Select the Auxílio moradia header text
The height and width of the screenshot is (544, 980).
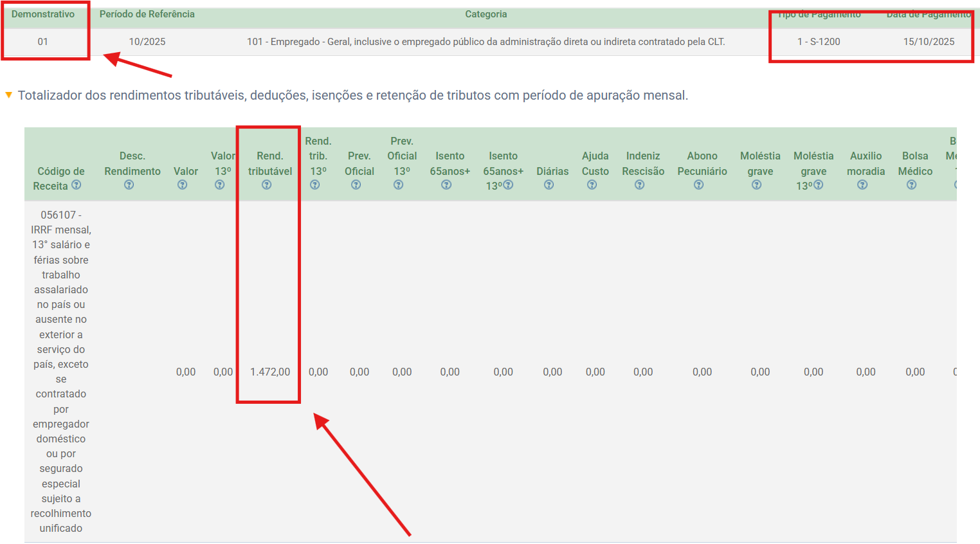[866, 163]
